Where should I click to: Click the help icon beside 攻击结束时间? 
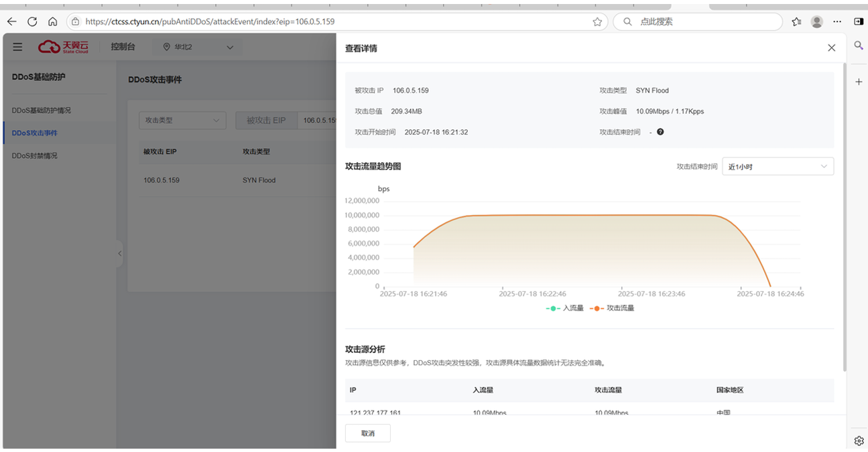pos(660,132)
